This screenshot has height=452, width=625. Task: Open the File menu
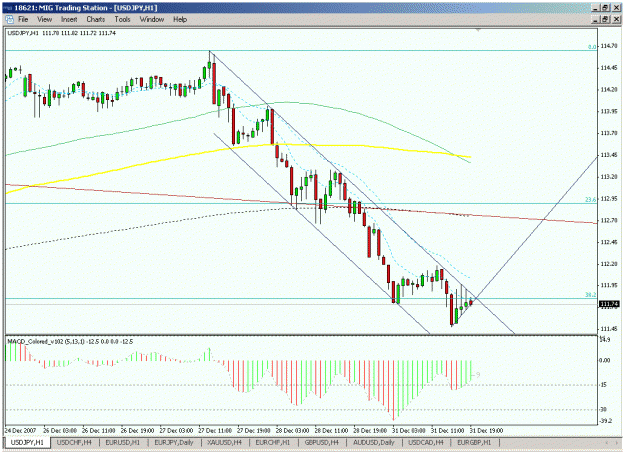coord(23,19)
